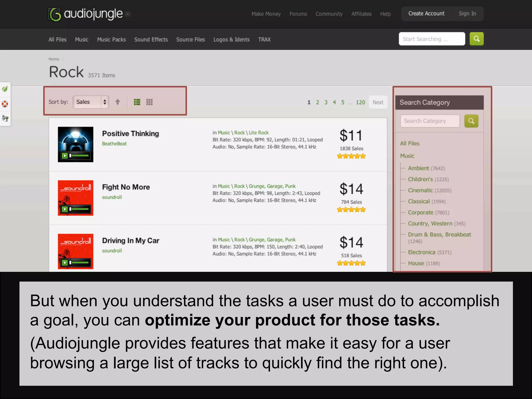Go to results page 4
Viewport: 532px width, 399px height.
click(x=334, y=102)
